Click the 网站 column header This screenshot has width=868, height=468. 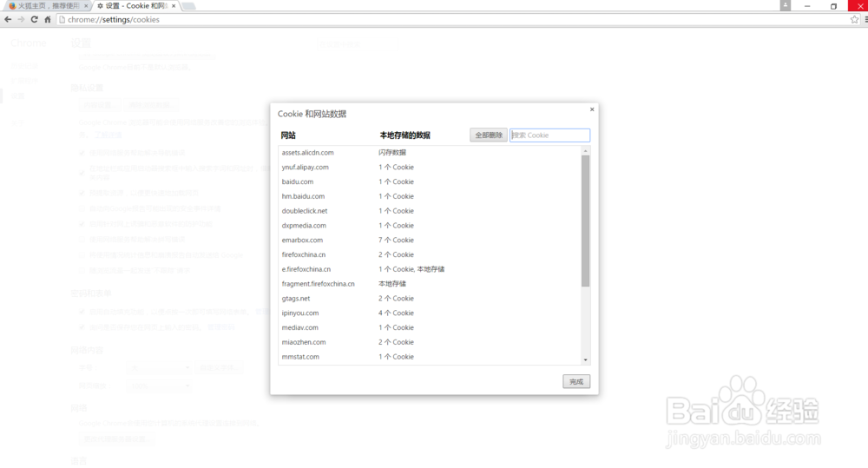point(288,135)
